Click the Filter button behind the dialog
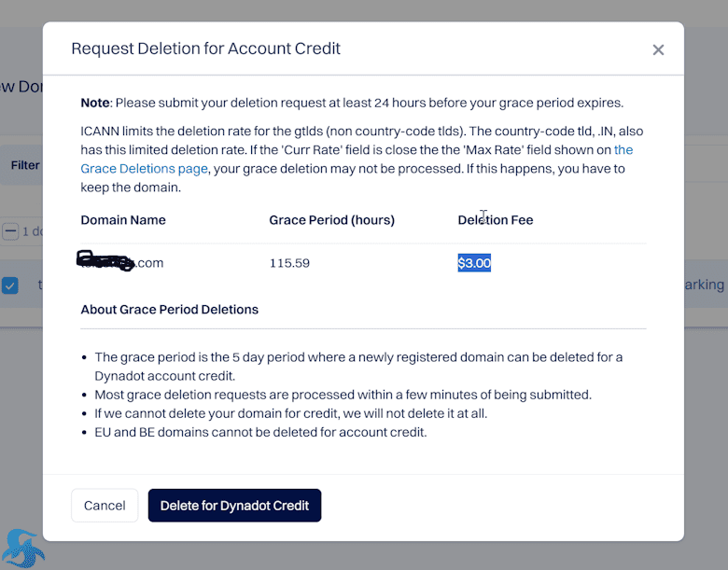728x570 pixels. [x=25, y=165]
